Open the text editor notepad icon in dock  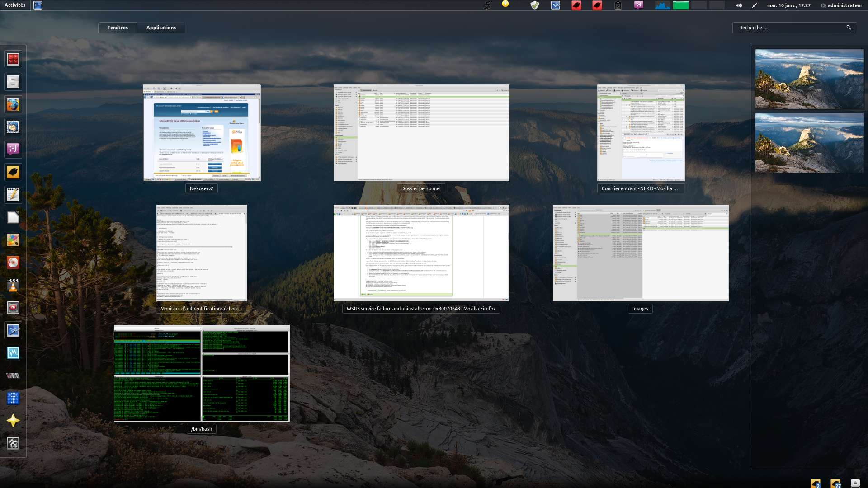pyautogui.click(x=13, y=195)
